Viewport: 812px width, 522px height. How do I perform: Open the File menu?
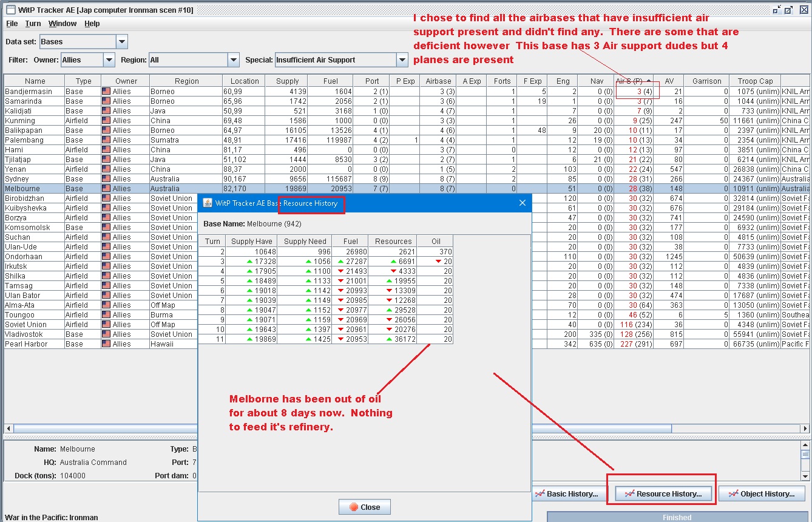point(12,24)
